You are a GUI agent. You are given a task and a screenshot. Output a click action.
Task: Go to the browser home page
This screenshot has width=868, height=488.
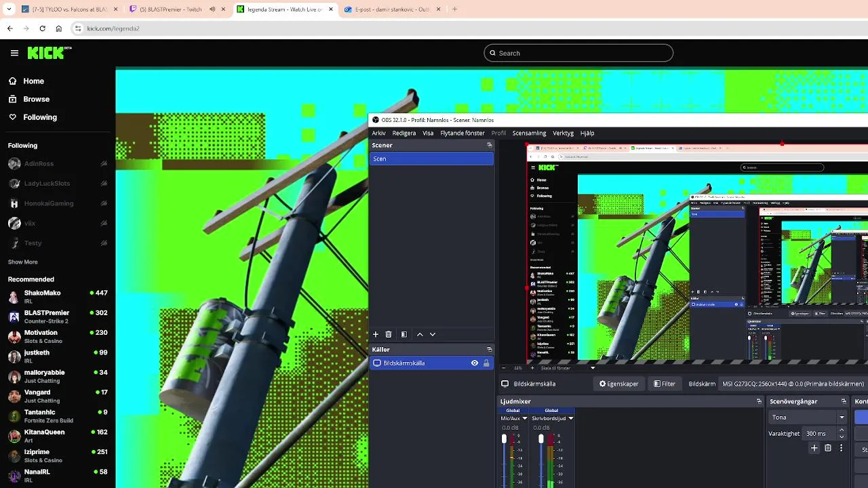pyautogui.click(x=59, y=28)
